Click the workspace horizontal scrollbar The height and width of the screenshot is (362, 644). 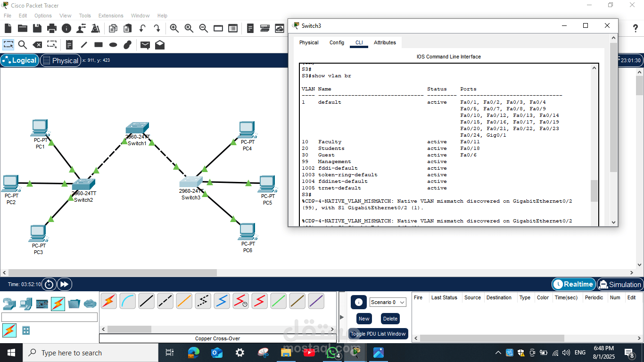[318, 272]
